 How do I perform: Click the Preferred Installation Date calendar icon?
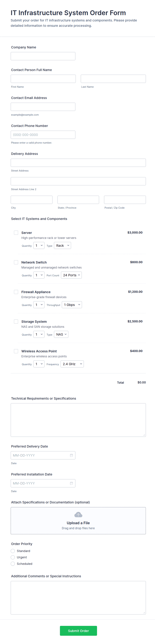pos(71,483)
